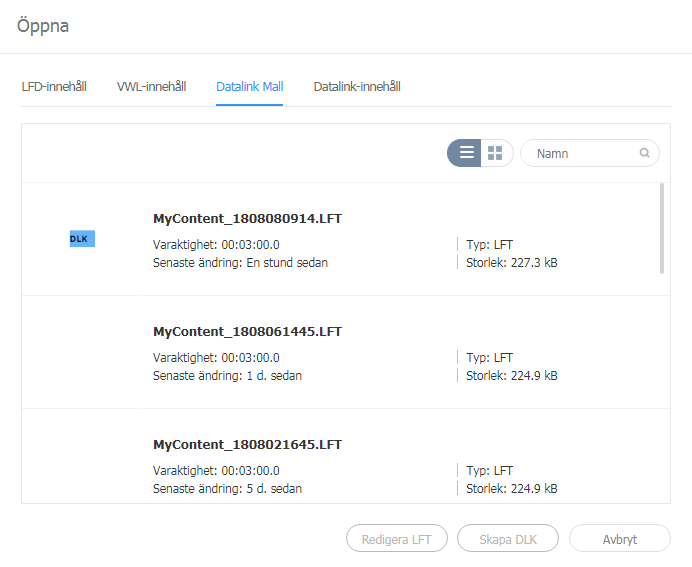Click the DLK thumbnail badge
Image resolution: width=692 pixels, height=567 pixels.
(x=82, y=239)
